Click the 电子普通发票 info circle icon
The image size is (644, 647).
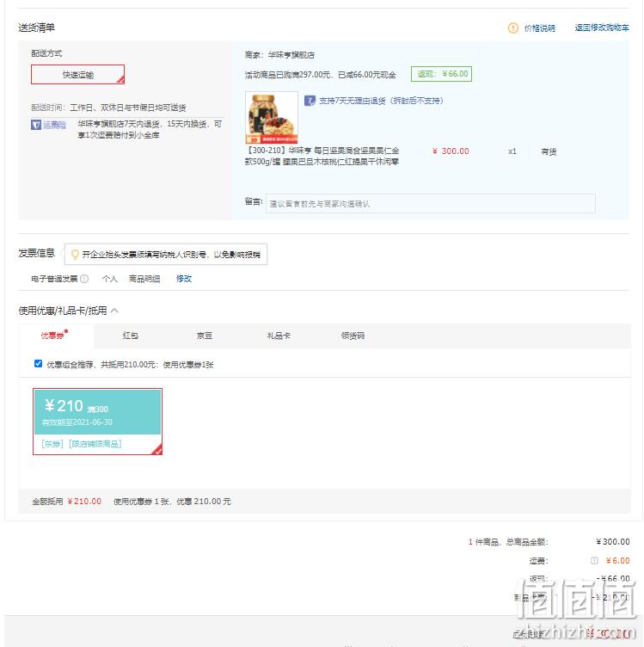coord(84,279)
